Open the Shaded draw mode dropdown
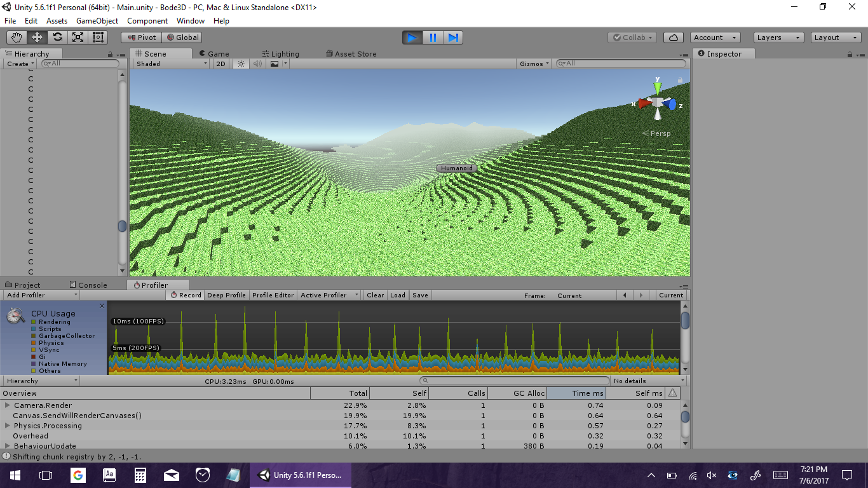The height and width of the screenshot is (488, 868). click(171, 64)
